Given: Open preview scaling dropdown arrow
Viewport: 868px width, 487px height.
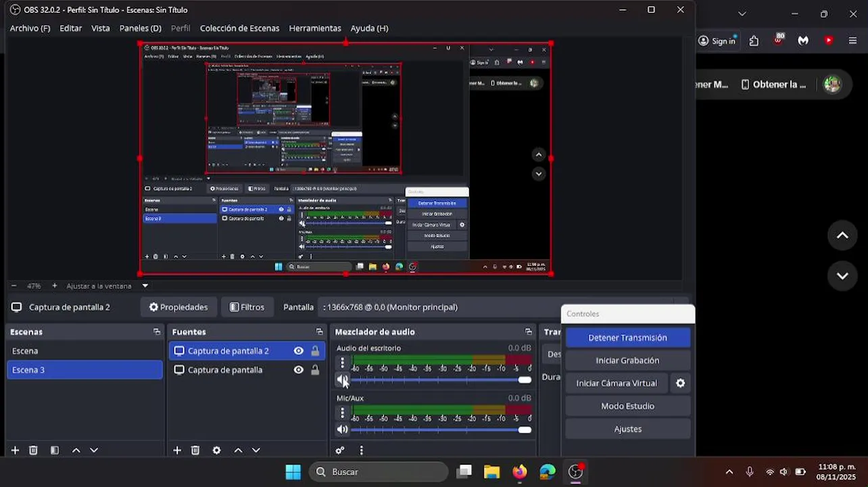Looking at the screenshot, I should [x=145, y=285].
